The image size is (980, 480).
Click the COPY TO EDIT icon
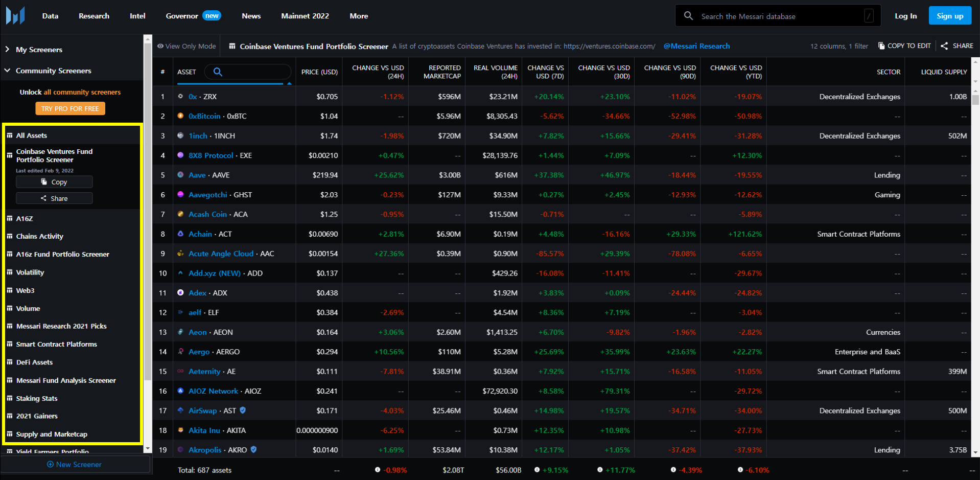pyautogui.click(x=881, y=45)
